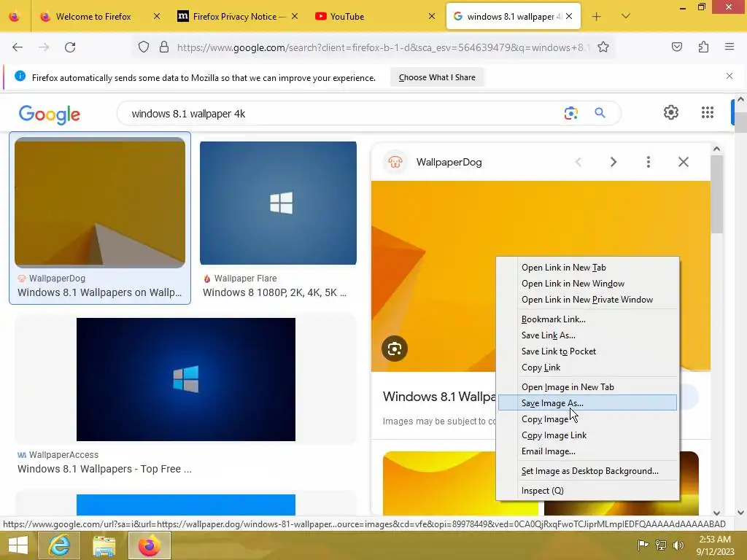Choose Open Link in New Tab

pos(587,268)
